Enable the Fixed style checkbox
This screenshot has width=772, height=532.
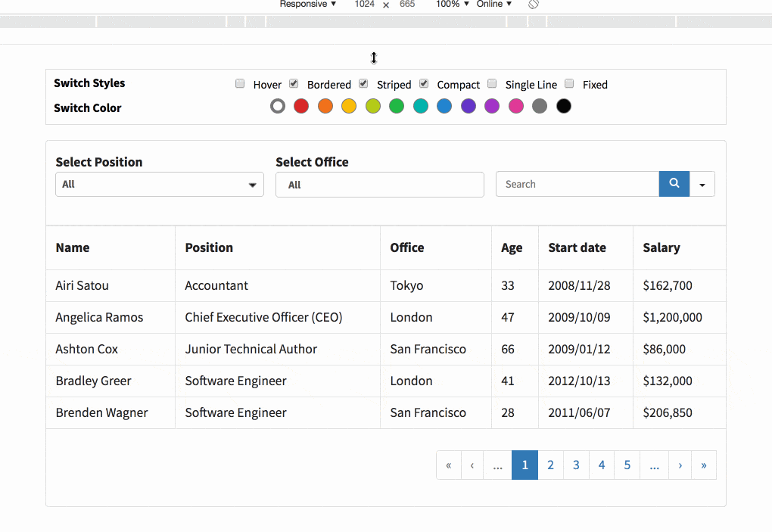569,83
